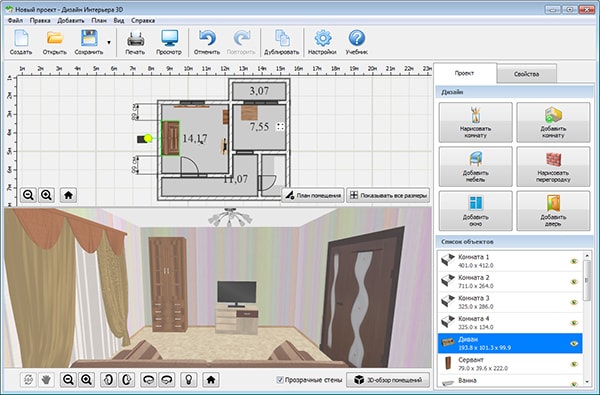The height and width of the screenshot is (395, 600).
Task: Print the plan using Печать icon
Action: [x=135, y=42]
